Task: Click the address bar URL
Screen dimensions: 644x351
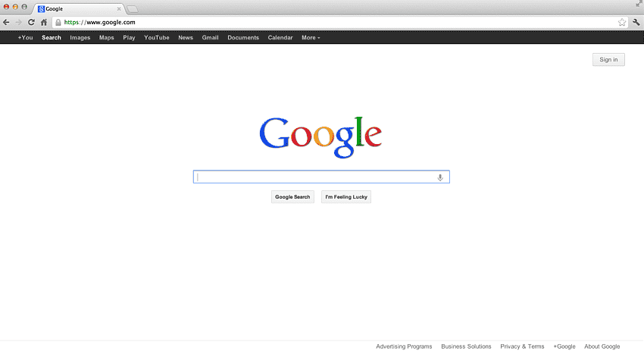Action: click(x=99, y=22)
